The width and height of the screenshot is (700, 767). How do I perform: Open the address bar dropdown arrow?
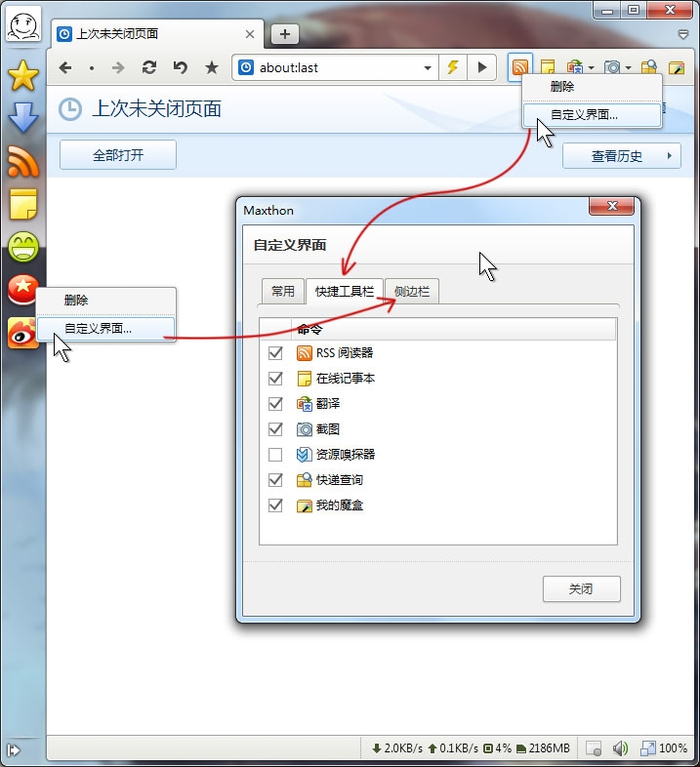428,68
